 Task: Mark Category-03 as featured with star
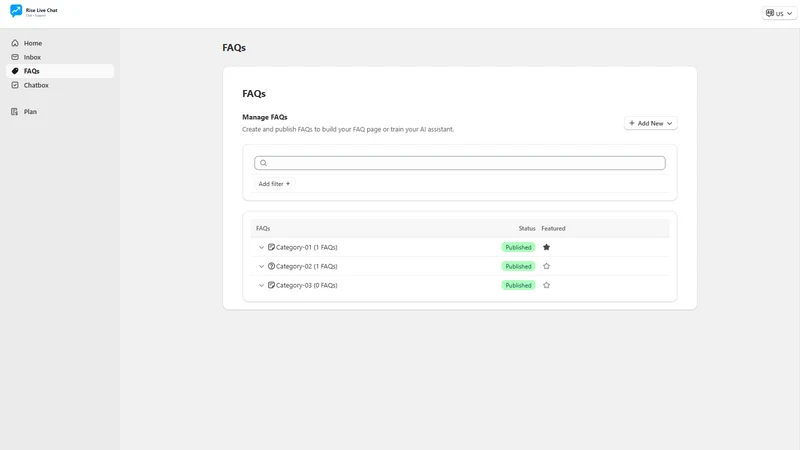tap(546, 285)
